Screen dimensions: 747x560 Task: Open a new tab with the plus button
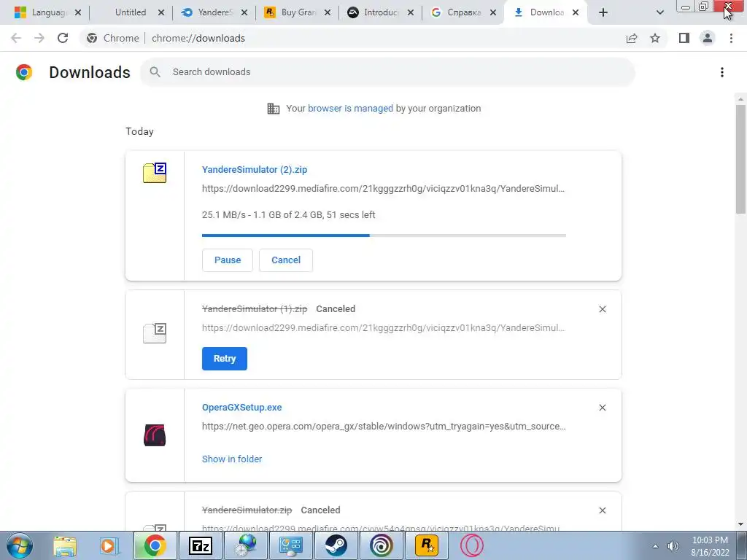point(603,12)
